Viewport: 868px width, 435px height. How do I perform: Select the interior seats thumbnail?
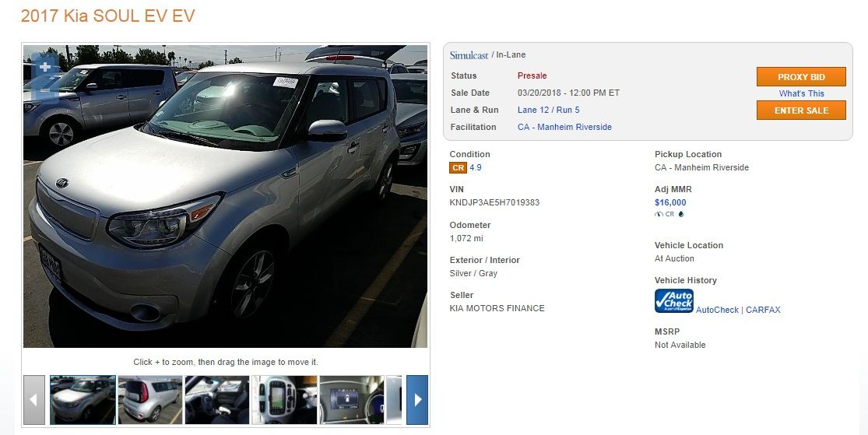(x=217, y=400)
